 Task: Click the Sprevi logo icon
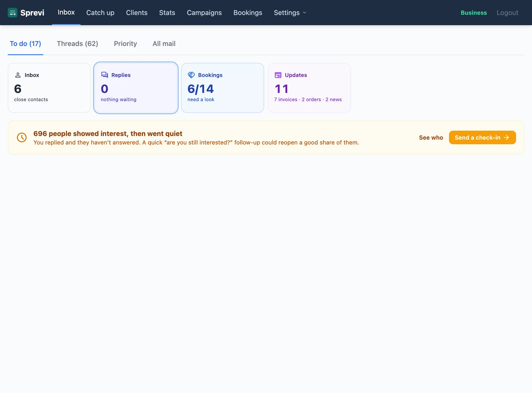click(x=13, y=13)
